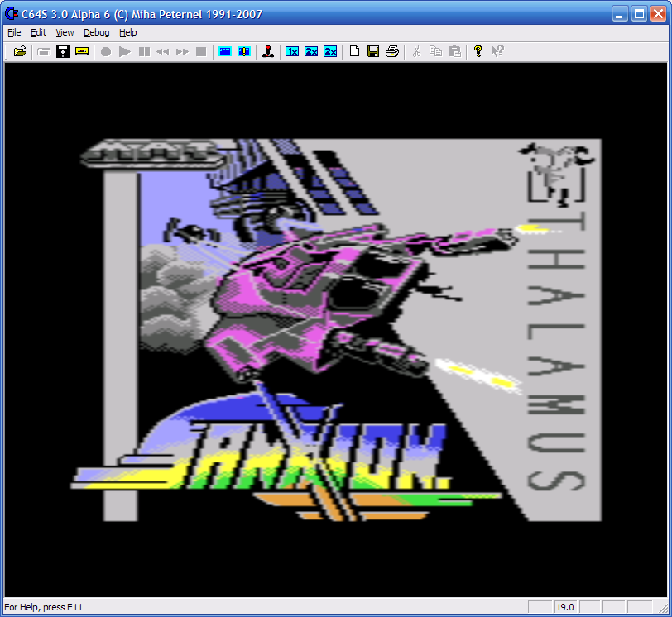Click the open folder icon in toolbar
This screenshot has width=672, height=617.
[21, 51]
